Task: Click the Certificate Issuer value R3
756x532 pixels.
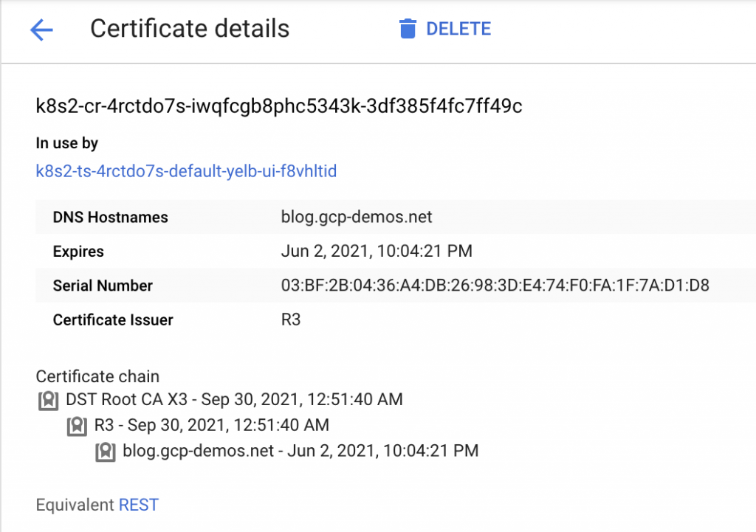Action: coord(291,320)
